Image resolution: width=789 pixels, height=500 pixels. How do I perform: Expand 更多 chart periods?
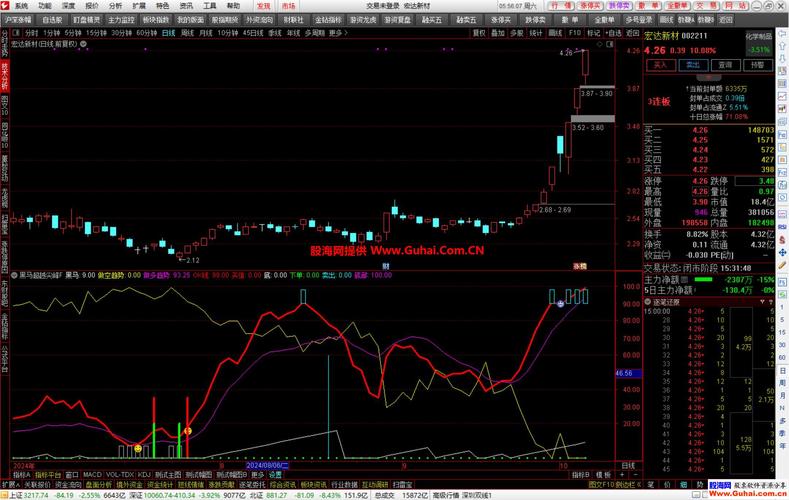pyautogui.click(x=338, y=33)
